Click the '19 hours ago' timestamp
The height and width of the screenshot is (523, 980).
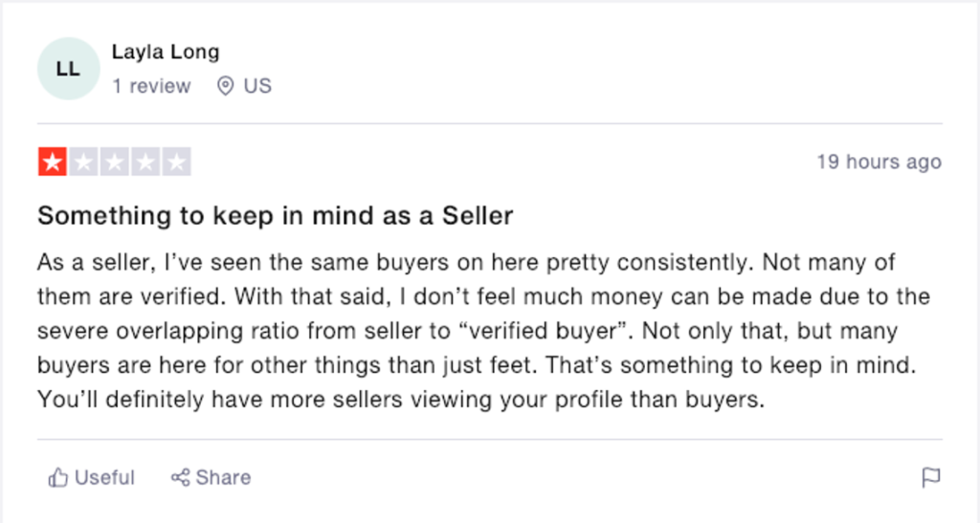880,163
